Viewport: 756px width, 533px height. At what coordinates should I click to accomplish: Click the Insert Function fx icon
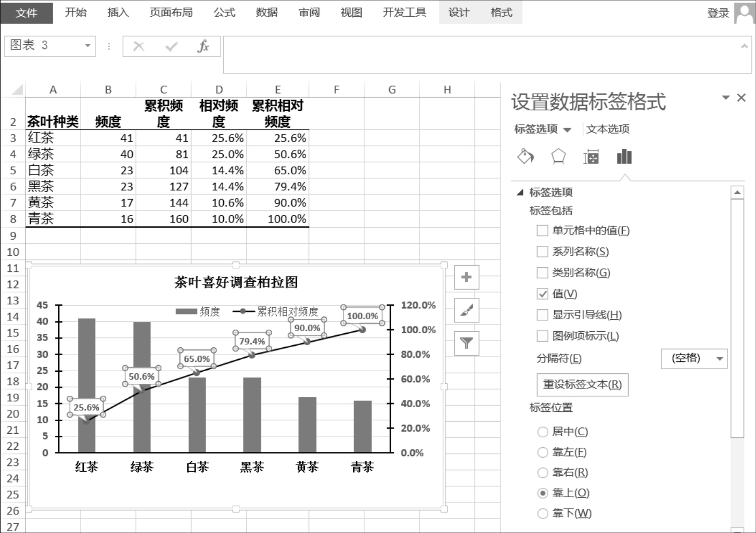(x=203, y=46)
